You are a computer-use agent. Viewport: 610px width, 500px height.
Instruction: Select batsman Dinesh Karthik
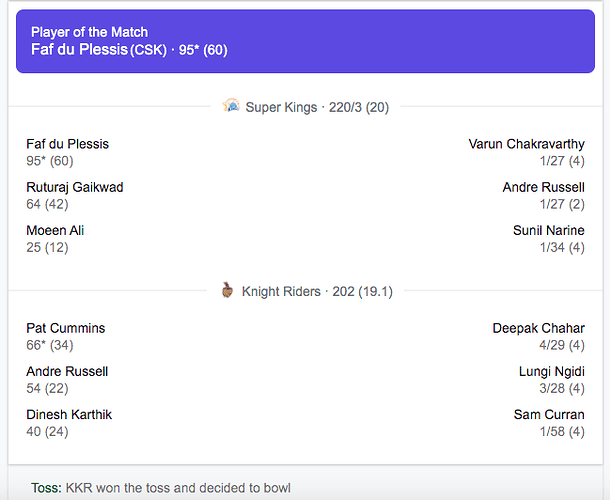pos(69,414)
